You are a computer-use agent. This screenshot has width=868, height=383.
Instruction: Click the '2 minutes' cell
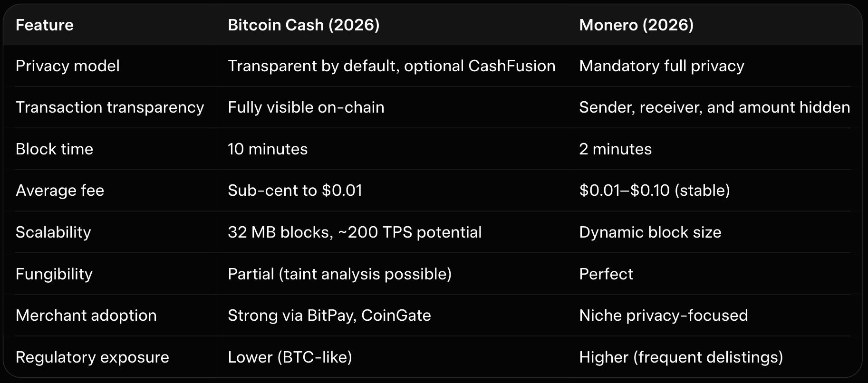tap(615, 149)
